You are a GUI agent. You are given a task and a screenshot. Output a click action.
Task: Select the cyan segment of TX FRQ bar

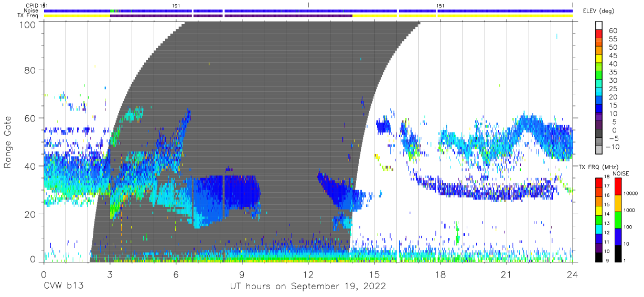(x=599, y=229)
